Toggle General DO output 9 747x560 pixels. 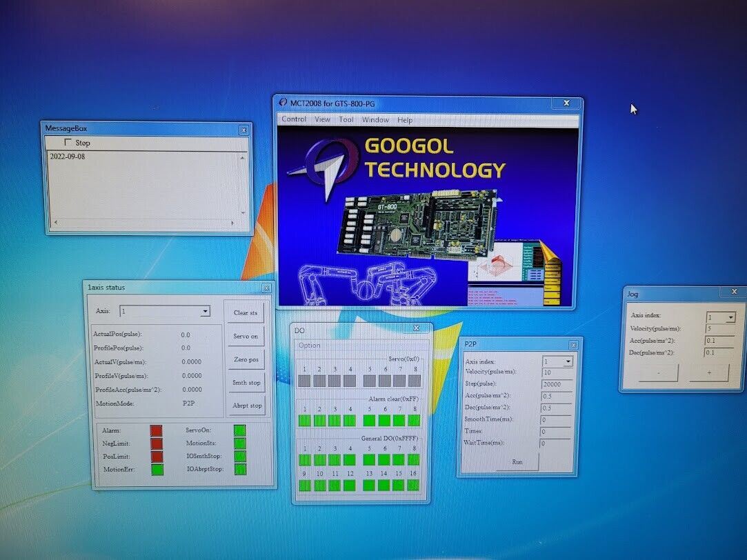(x=304, y=486)
